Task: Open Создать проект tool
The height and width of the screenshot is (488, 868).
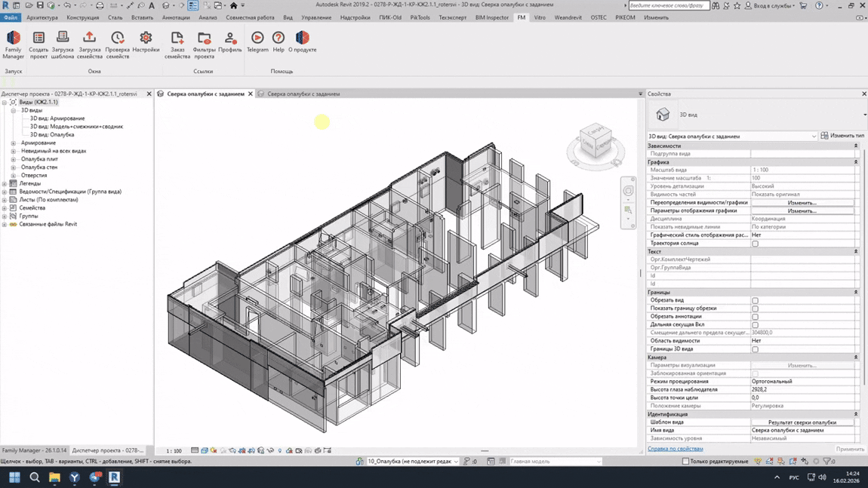Action: 38,45
